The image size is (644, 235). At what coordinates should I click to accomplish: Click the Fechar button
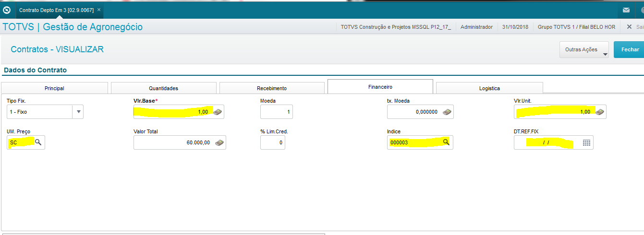629,49
